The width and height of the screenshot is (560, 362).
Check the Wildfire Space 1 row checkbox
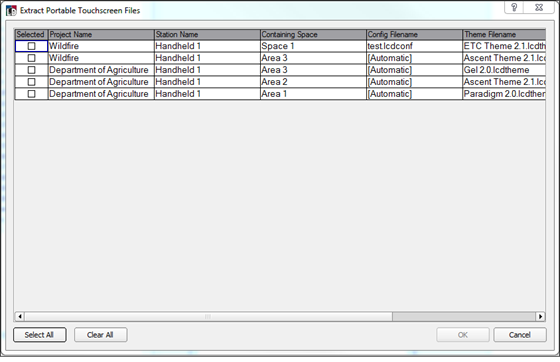point(31,46)
